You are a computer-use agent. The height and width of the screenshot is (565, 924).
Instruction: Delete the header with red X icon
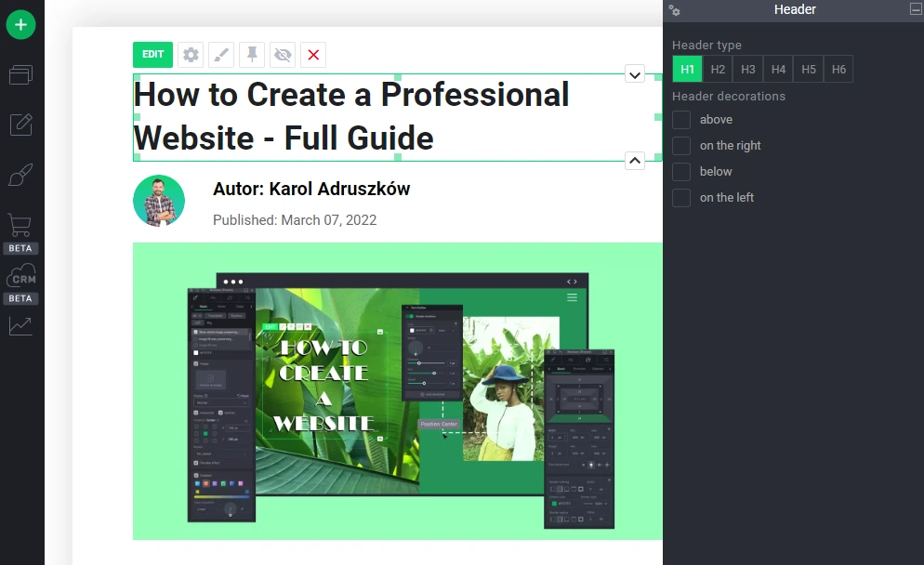[313, 55]
